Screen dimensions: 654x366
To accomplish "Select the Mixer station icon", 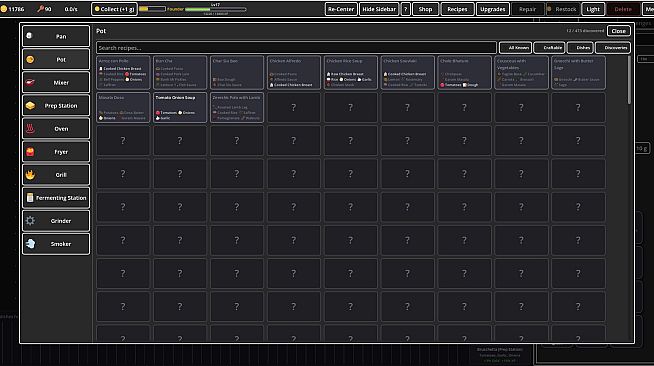I will [30, 82].
